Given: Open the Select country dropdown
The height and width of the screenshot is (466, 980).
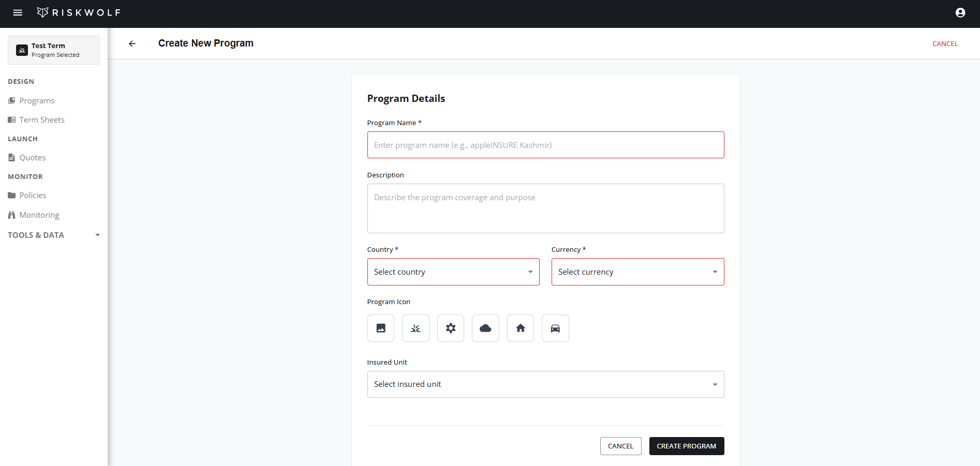Looking at the screenshot, I should click(x=453, y=272).
